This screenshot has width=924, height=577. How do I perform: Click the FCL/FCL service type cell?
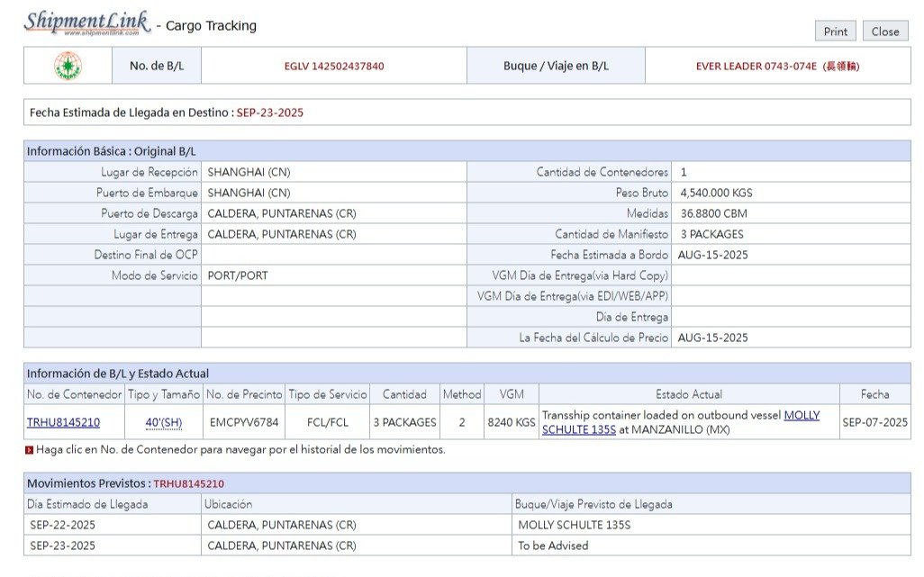click(x=327, y=422)
